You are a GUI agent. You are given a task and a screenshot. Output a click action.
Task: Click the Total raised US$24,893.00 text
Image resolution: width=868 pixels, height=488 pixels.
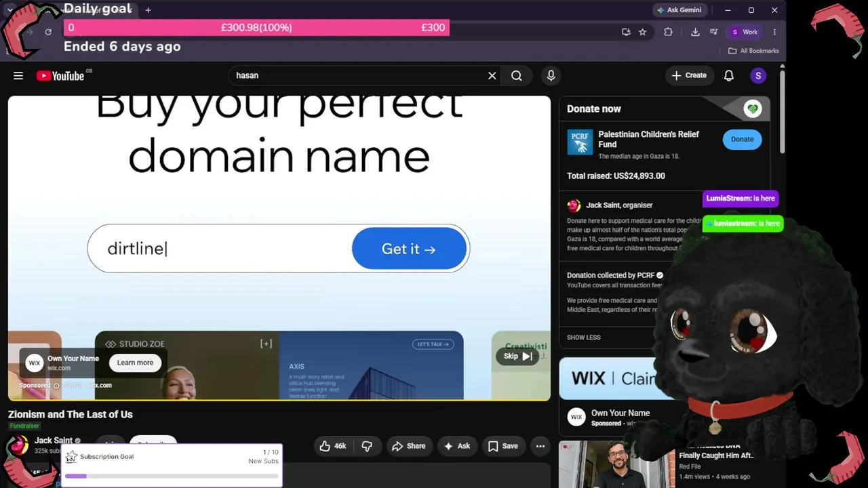(x=616, y=176)
